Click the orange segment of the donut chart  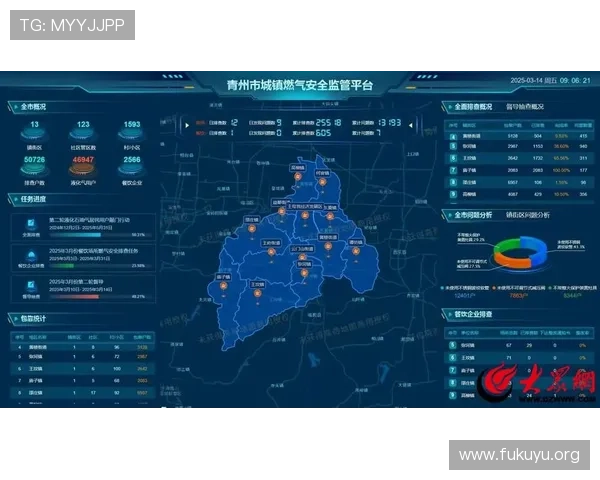click(x=511, y=261)
